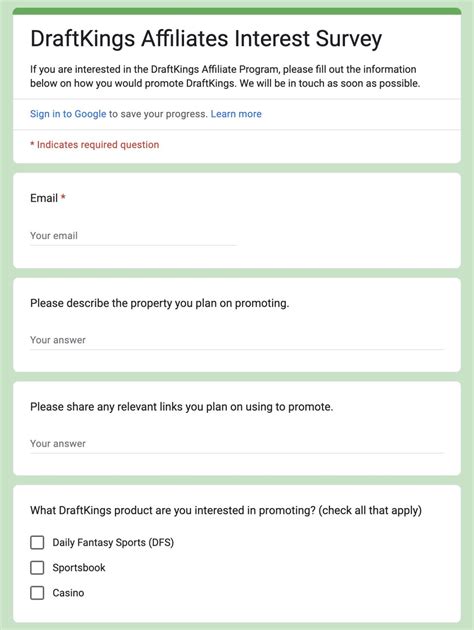Image resolution: width=474 pixels, height=630 pixels.
Task: Click the to save your progress text
Action: (x=158, y=114)
